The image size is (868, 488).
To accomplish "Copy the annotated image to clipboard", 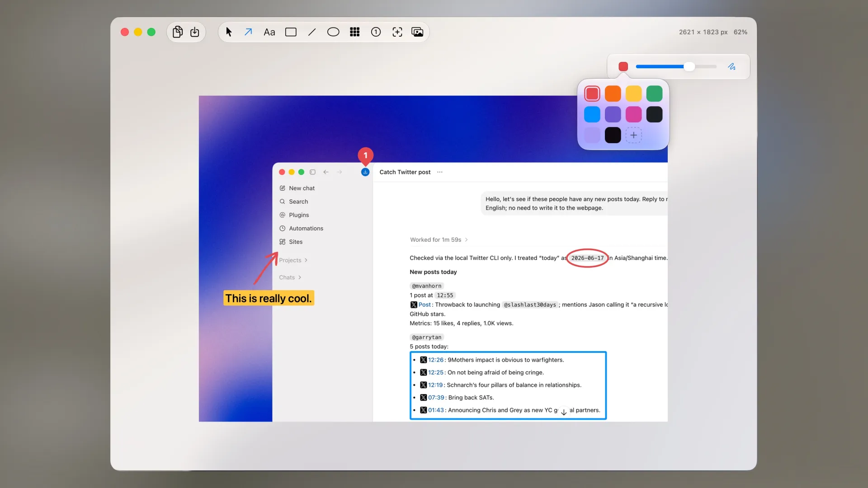I will (178, 32).
